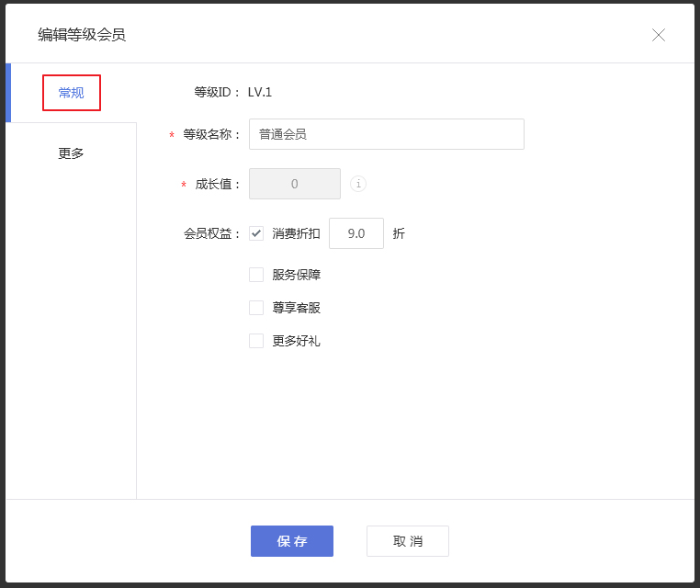700x588 pixels.
Task: Click the LV.1 level ID text
Action: [260, 92]
